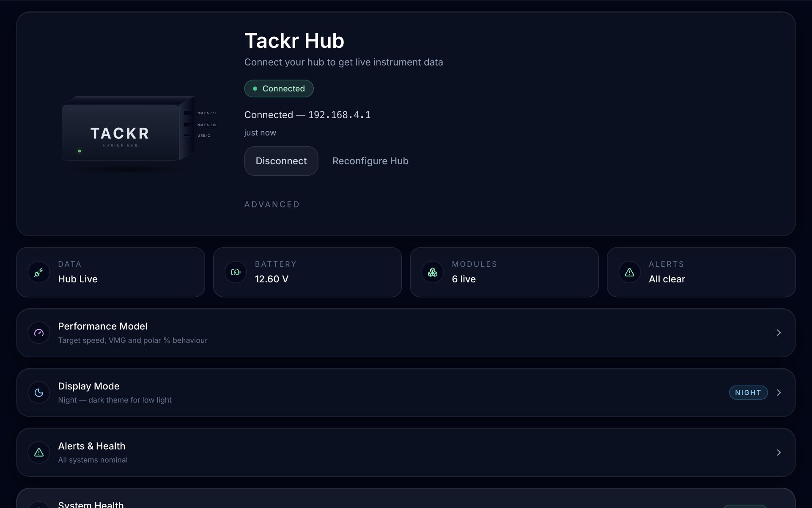Click the All clear alerts value
812x508 pixels.
[667, 279]
